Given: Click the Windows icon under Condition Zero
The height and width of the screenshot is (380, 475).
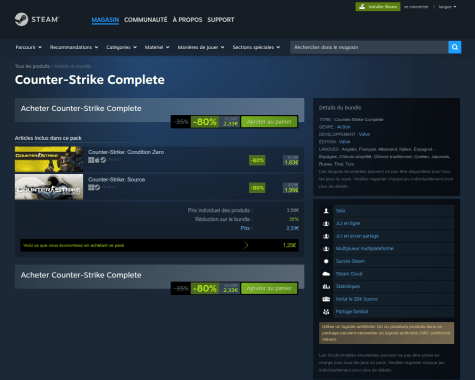Looking at the screenshot, I should pyautogui.click(x=91, y=160).
